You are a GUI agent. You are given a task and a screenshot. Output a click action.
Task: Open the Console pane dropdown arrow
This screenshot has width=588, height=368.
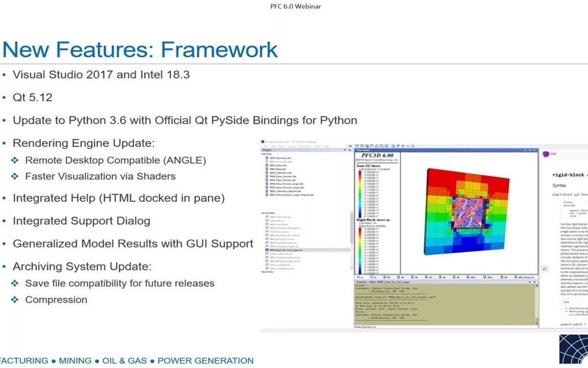530,282
